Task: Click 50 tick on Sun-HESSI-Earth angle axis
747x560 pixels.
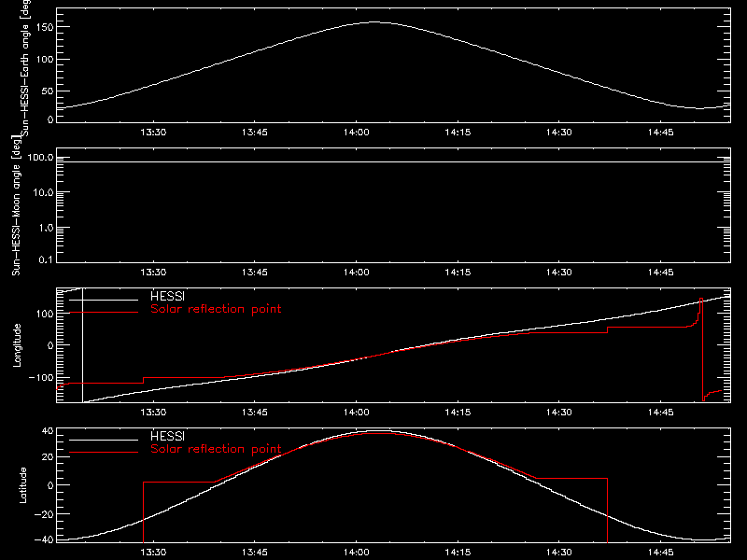Action: click(x=48, y=91)
